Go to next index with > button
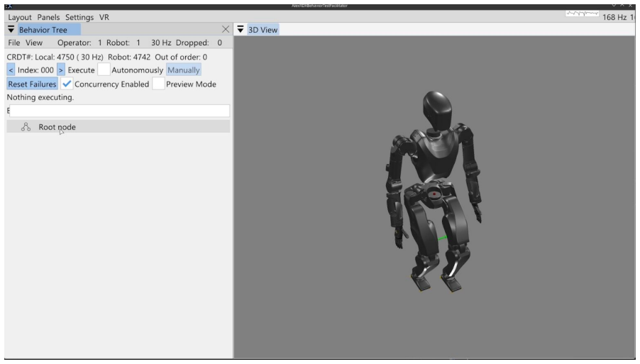Screen dimensions: 640x364 click(x=61, y=70)
